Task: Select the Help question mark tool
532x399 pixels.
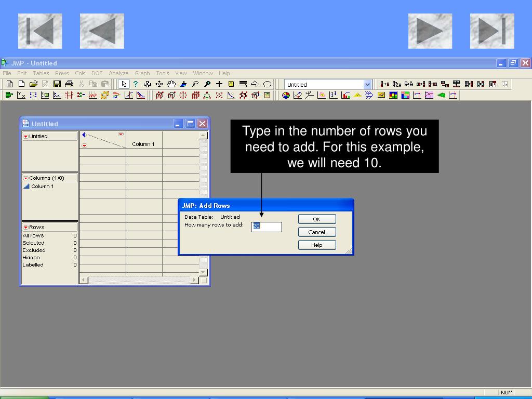Action: 136,84
